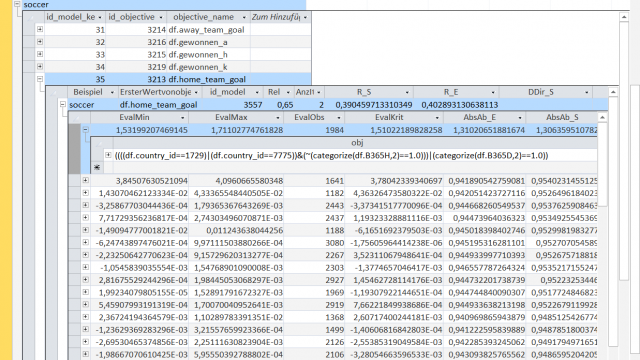Open ErsterWertvonobje column dropdown arrow
Screen dimensions: 640x360
pos(196,92)
